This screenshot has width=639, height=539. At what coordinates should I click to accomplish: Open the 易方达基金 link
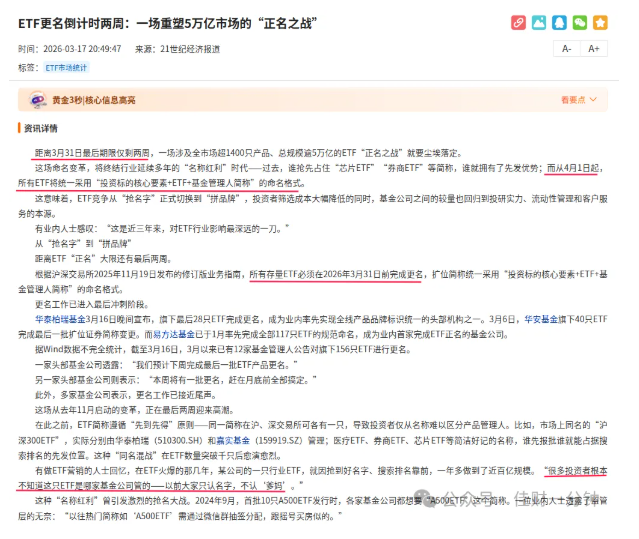click(174, 334)
